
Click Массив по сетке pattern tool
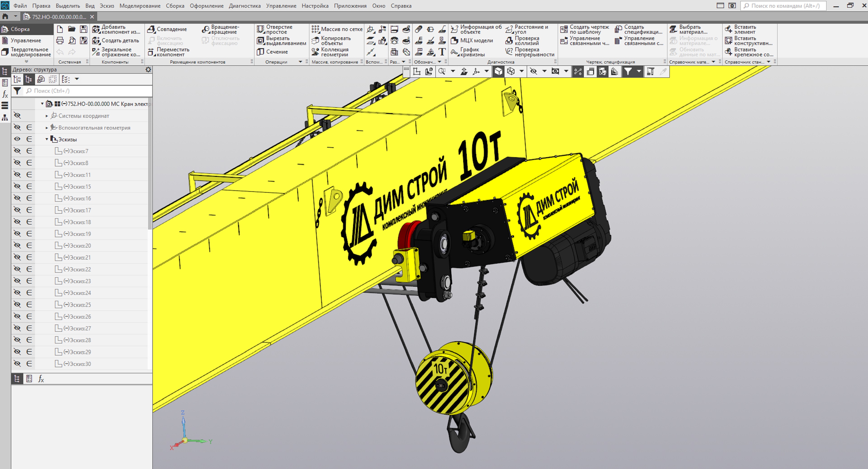click(337, 29)
